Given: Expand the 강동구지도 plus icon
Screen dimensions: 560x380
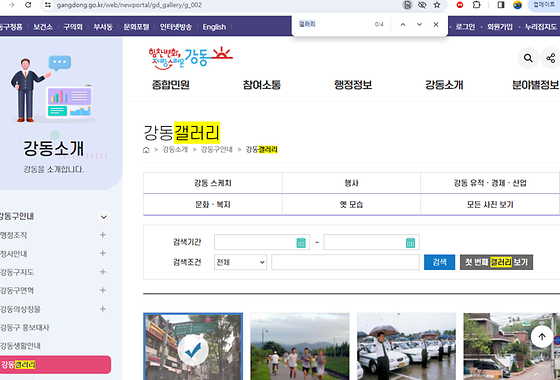Looking at the screenshot, I should click(103, 272).
